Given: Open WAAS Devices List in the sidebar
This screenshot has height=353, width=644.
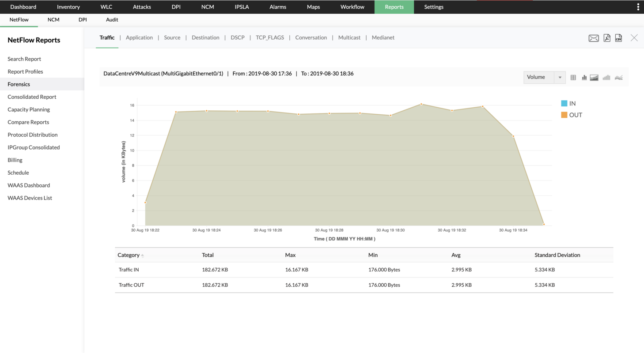Looking at the screenshot, I should tap(30, 198).
